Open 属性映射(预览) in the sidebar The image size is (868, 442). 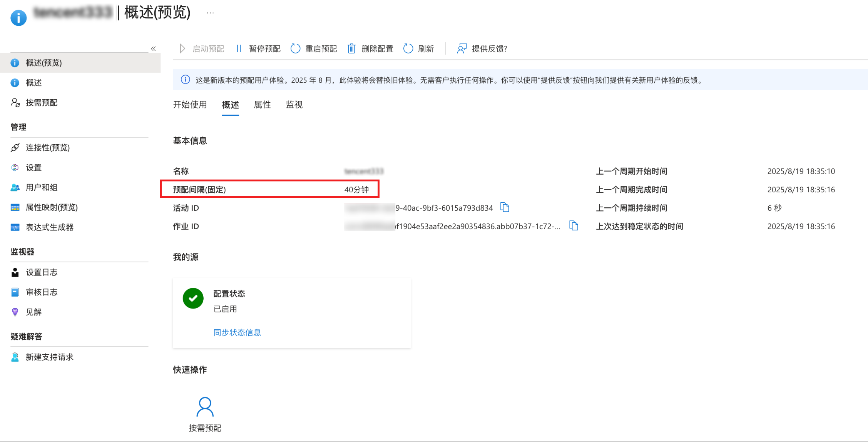tap(52, 207)
